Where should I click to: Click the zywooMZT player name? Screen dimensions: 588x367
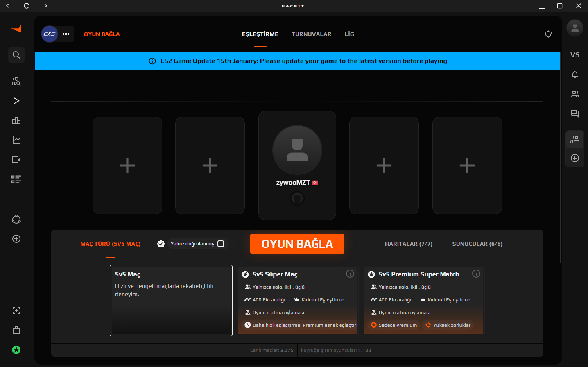pyautogui.click(x=293, y=183)
